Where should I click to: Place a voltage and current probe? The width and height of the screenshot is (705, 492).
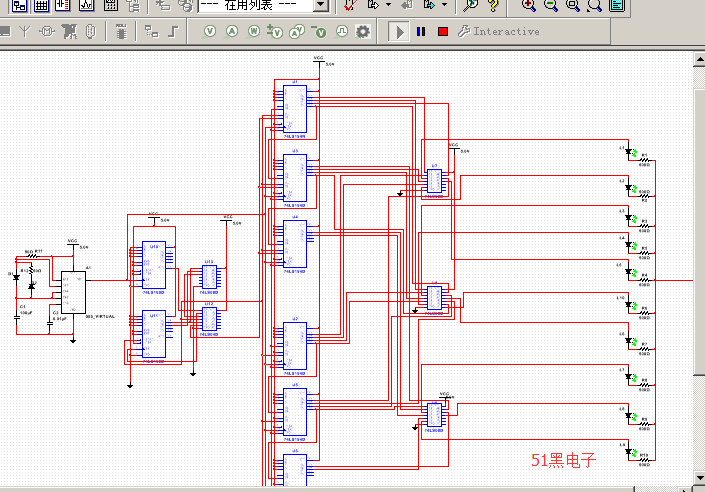pyautogui.click(x=297, y=31)
